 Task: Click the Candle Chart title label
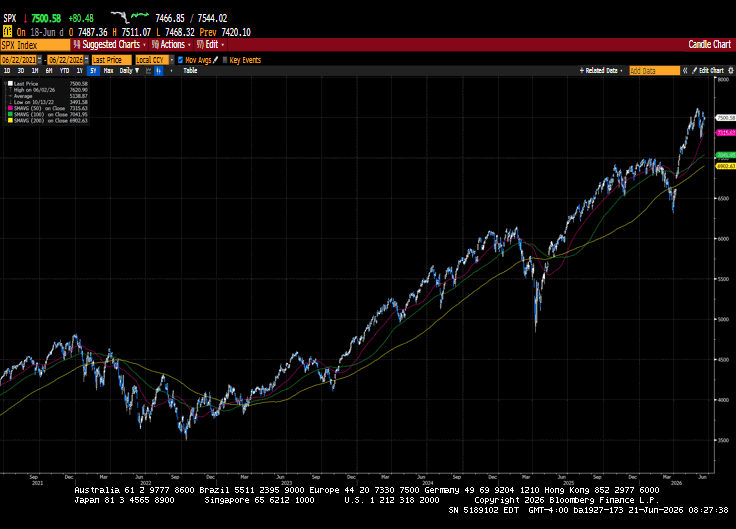(x=709, y=45)
